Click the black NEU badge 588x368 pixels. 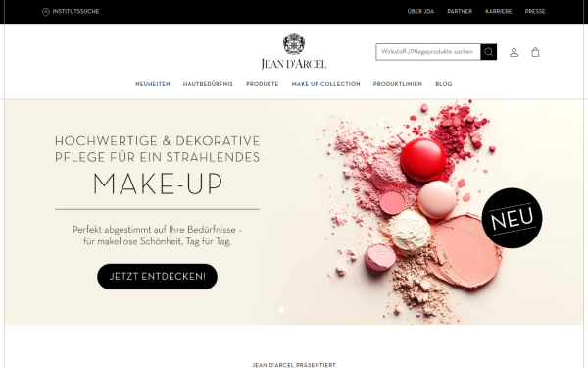(x=512, y=218)
